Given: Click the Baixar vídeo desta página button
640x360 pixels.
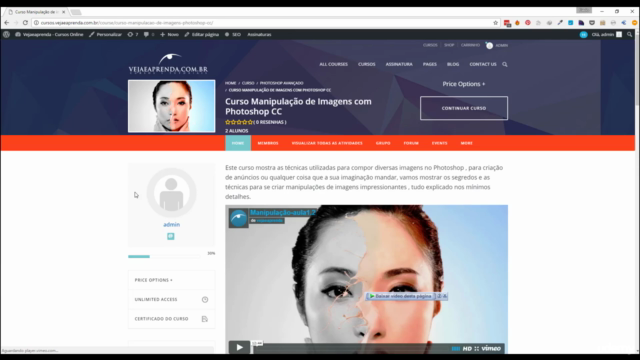Looking at the screenshot, I should click(400, 296).
